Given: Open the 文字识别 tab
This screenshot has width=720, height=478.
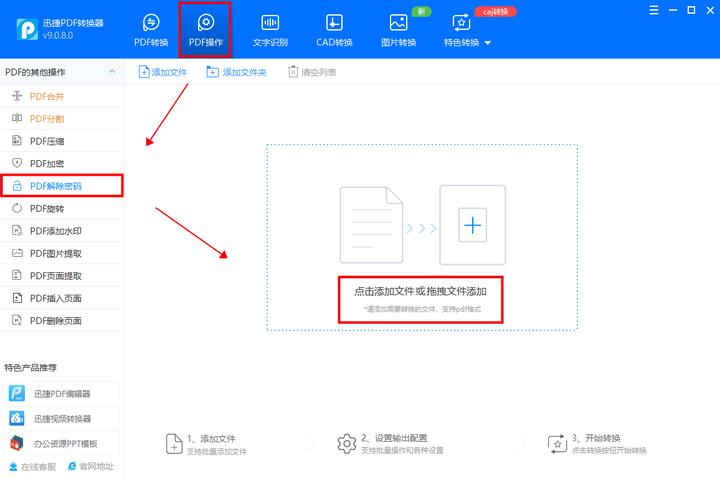Looking at the screenshot, I should 270,30.
